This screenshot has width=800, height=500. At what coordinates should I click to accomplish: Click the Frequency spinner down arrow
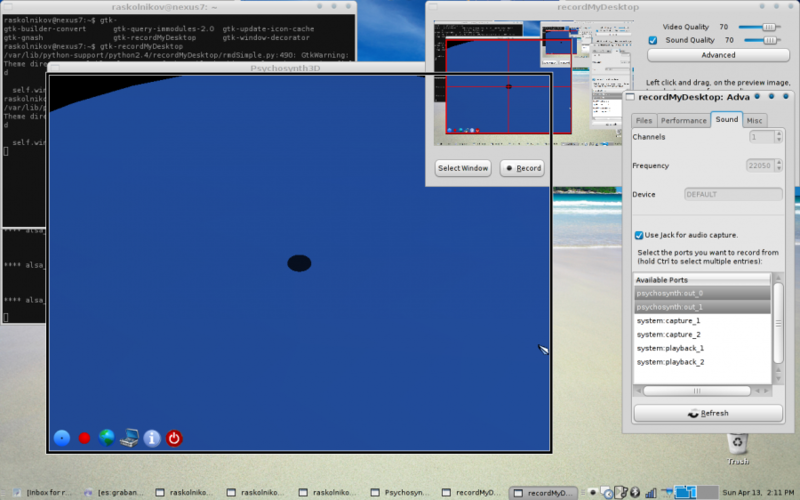click(x=778, y=169)
